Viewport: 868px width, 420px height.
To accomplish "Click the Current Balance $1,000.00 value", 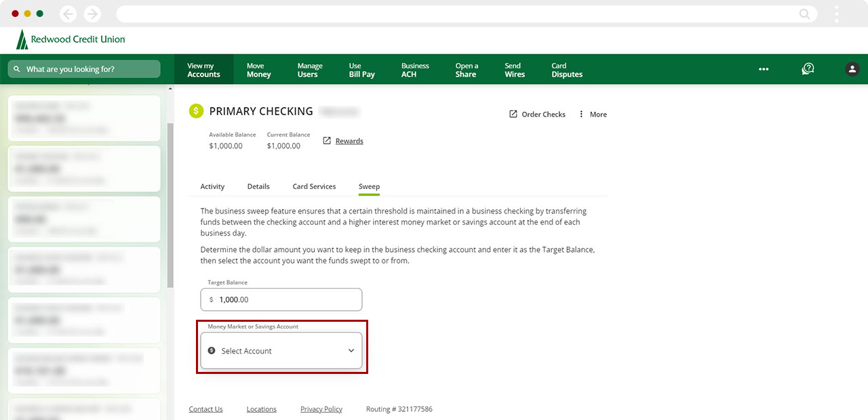I will coord(283,146).
